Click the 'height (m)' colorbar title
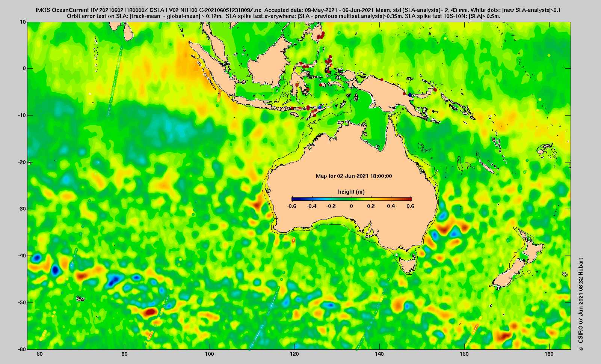 [351, 192]
